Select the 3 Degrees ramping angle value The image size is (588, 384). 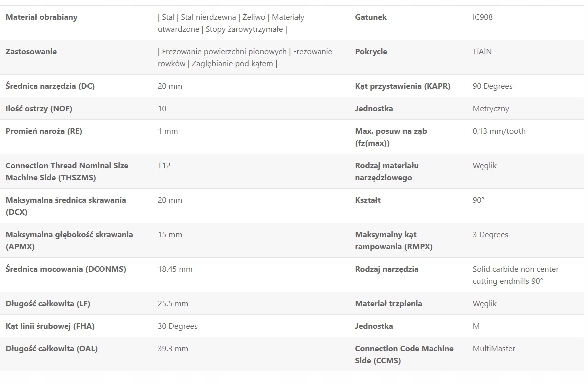click(x=490, y=235)
